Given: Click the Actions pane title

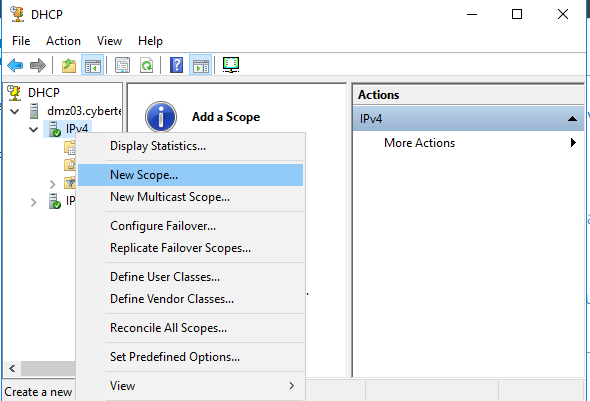Looking at the screenshot, I should tap(379, 95).
